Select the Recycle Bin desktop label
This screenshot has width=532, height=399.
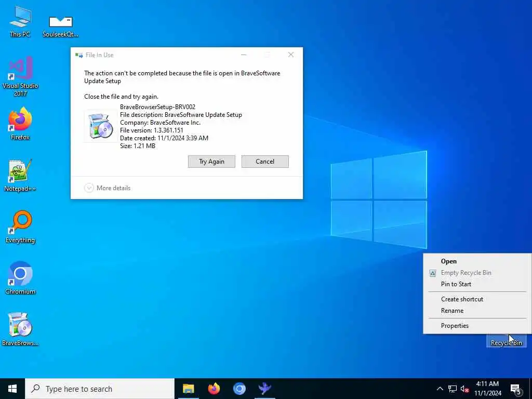[x=506, y=343]
